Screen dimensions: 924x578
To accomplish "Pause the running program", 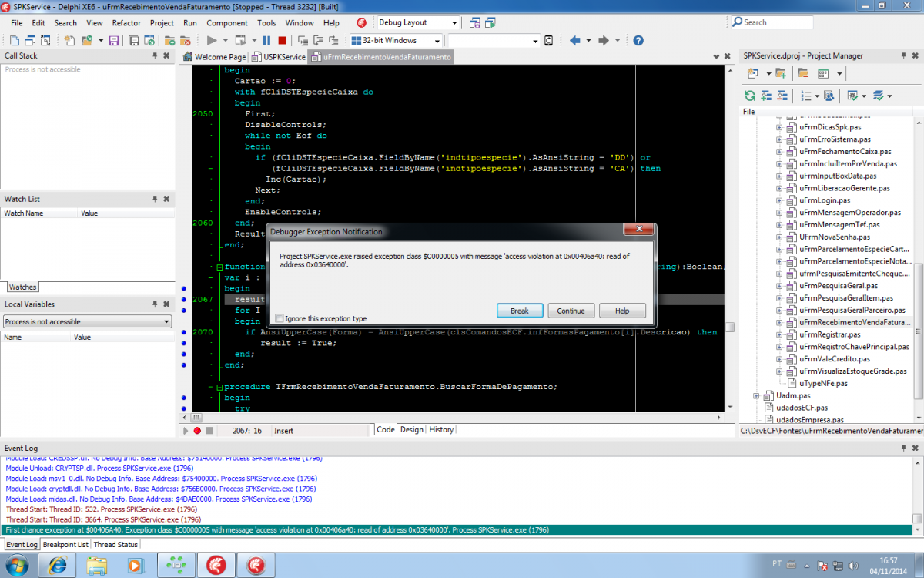I will coord(266,40).
